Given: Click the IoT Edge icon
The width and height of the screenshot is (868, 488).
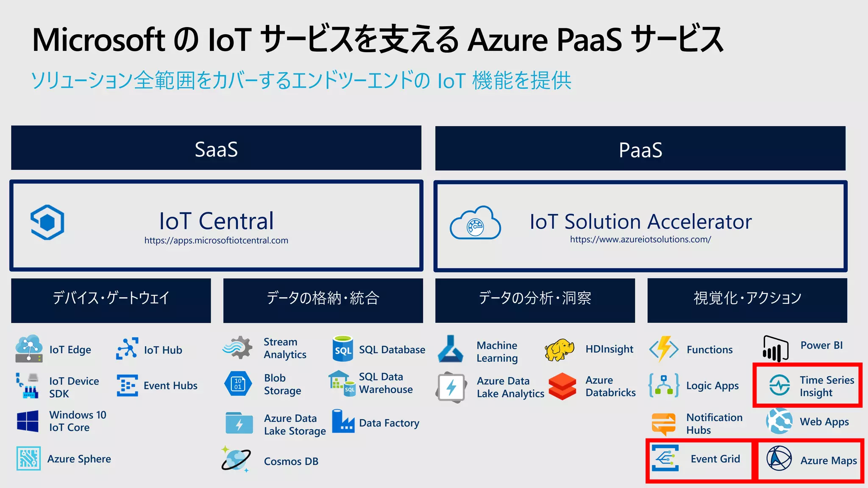Looking at the screenshot, I should (29, 349).
